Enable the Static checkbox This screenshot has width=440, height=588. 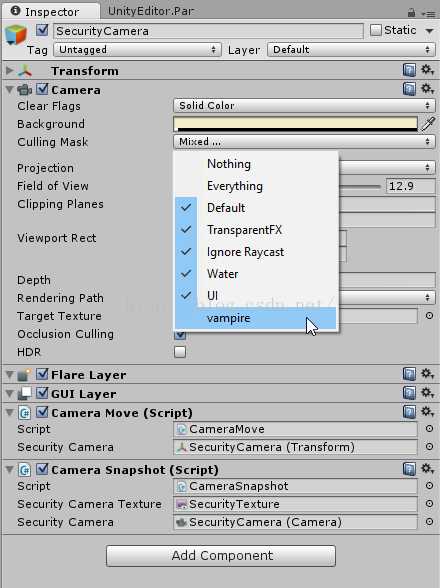376,30
